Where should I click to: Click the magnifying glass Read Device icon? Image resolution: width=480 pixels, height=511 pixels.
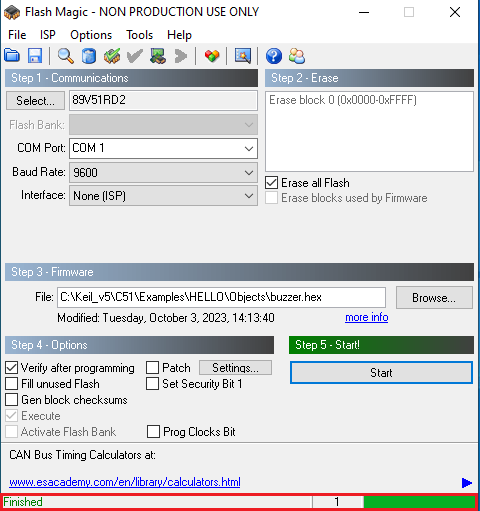tap(66, 56)
